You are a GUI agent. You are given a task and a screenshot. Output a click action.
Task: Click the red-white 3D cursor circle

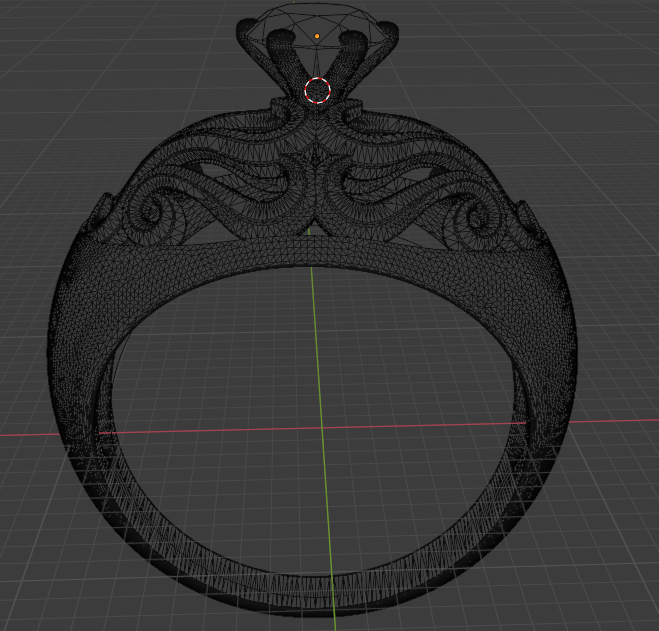317,90
